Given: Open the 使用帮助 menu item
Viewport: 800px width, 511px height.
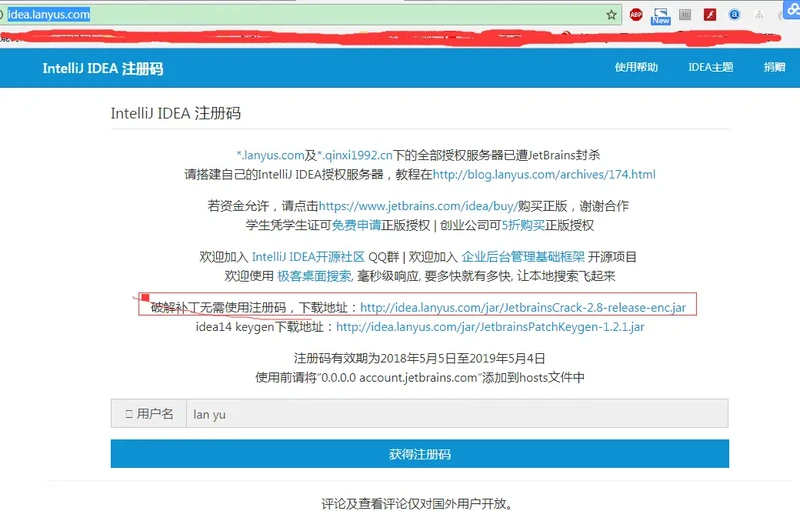Looking at the screenshot, I should click(636, 67).
